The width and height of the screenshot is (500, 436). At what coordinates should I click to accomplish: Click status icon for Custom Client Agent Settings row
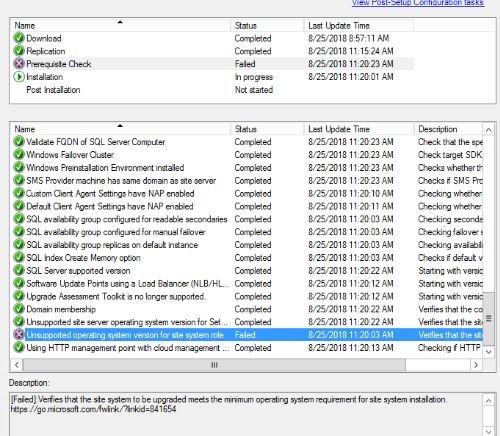tap(19, 193)
